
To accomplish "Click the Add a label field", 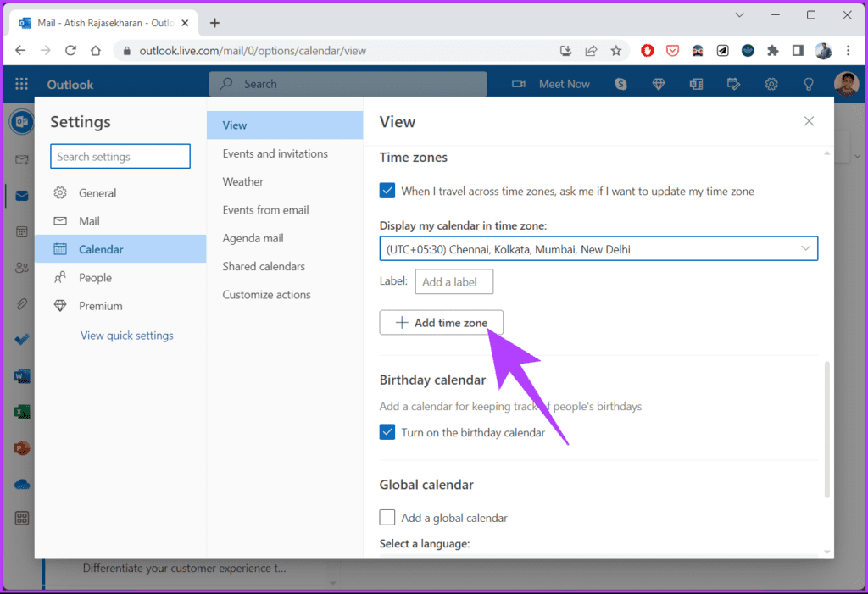I will tap(454, 282).
